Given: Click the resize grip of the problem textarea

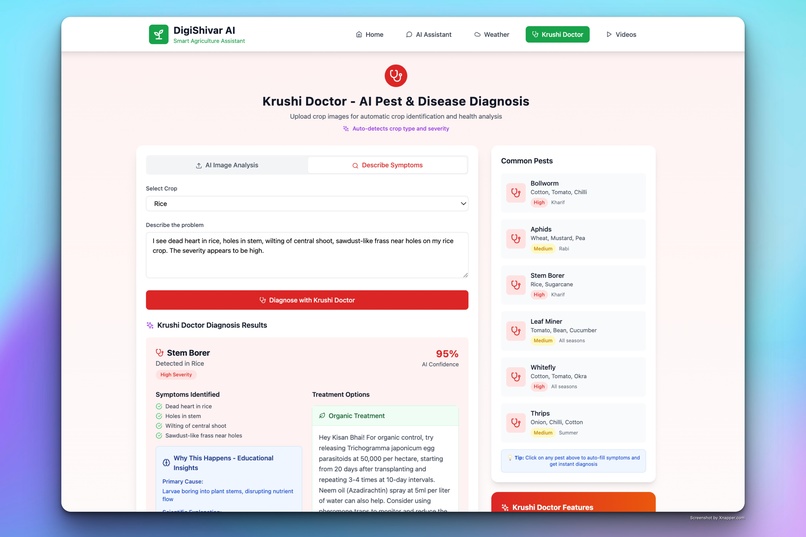Looking at the screenshot, I should coord(465,275).
